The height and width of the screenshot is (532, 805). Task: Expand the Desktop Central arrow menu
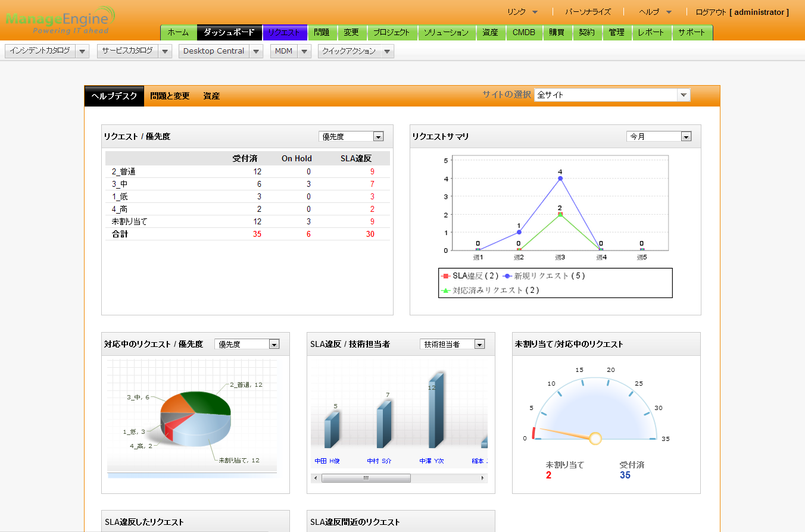click(x=257, y=51)
